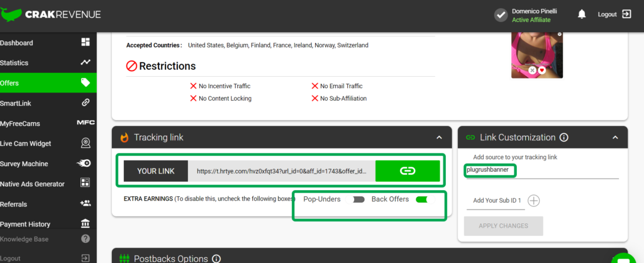This screenshot has width=644, height=263.
Task: Click the Native Ads Generator layout icon
Action: click(x=86, y=183)
